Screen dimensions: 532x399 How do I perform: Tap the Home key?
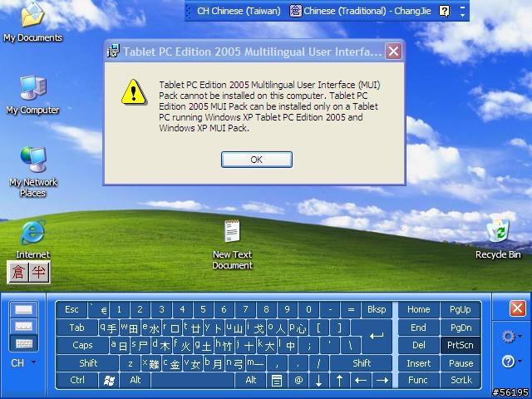(x=418, y=309)
